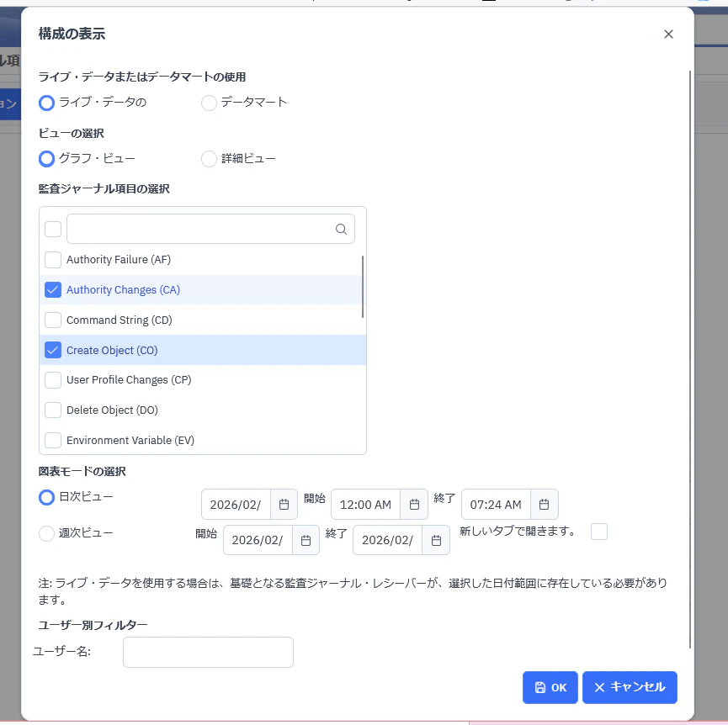The height and width of the screenshot is (725, 728).
Task: Click the weekly view end date field
Action: [x=388, y=541]
